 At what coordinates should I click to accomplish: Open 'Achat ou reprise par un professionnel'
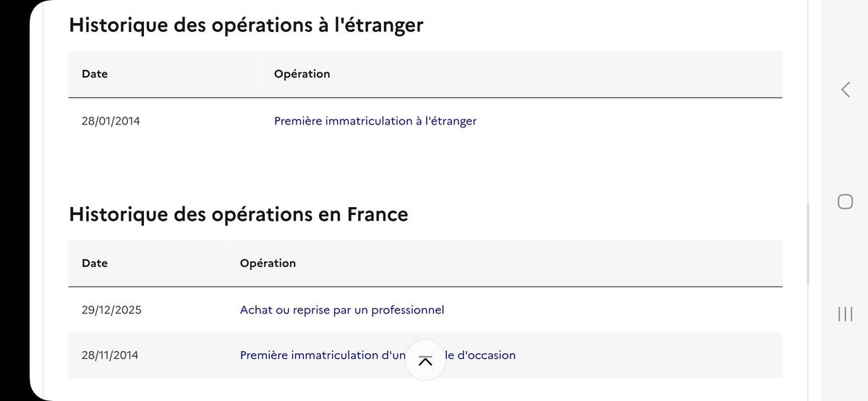(342, 310)
